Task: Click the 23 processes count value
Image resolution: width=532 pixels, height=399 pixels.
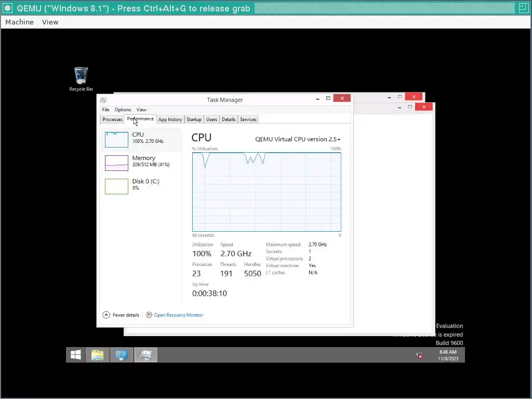Action: (196, 274)
